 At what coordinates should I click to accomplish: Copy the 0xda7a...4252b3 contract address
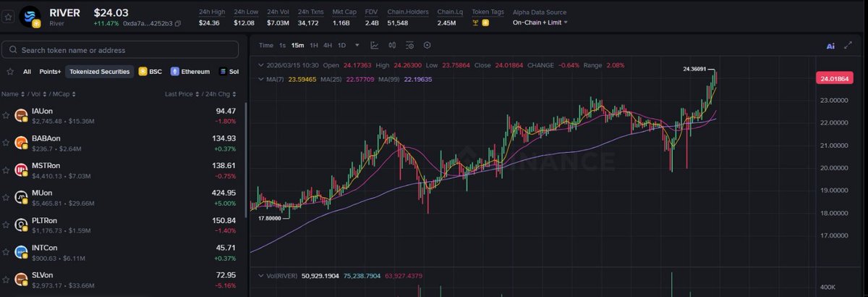[178, 23]
